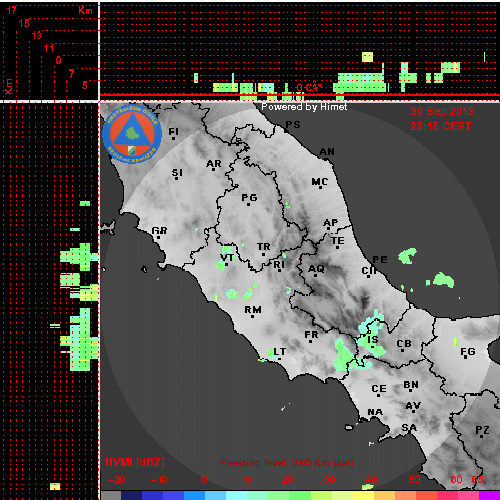Click the PG city label

249,198
